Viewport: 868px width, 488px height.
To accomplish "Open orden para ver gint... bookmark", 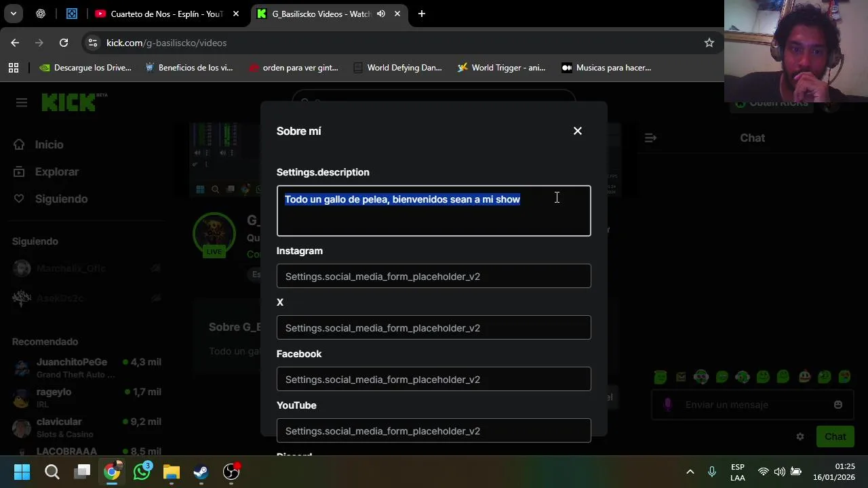I will point(294,68).
